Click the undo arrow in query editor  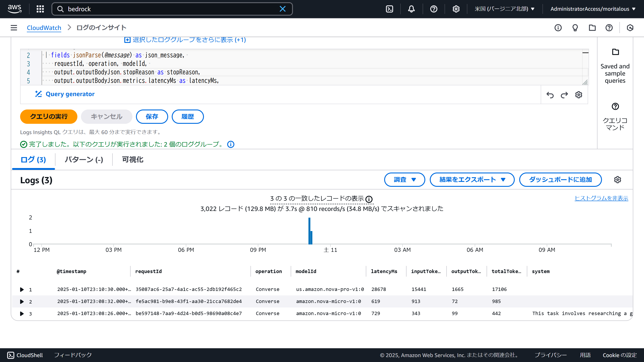pyautogui.click(x=550, y=95)
